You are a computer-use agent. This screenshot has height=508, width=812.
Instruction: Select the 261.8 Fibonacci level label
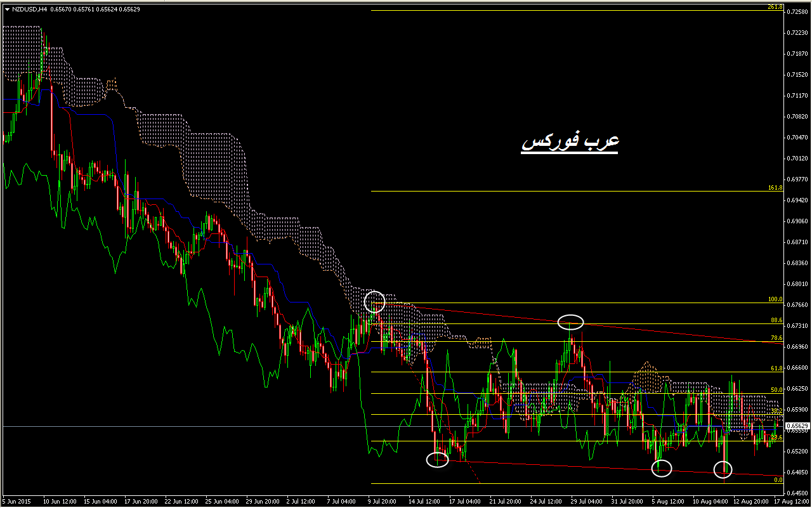pyautogui.click(x=775, y=7)
